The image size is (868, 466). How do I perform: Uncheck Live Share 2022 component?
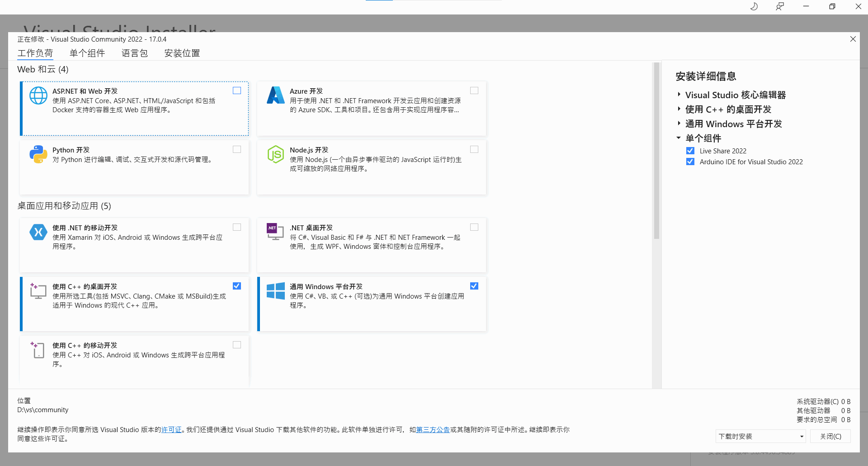click(x=690, y=151)
